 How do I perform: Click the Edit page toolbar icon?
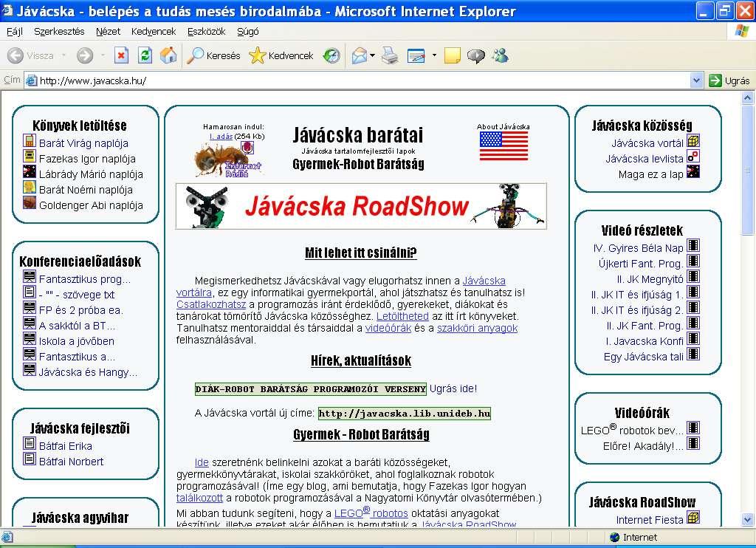[x=416, y=55]
